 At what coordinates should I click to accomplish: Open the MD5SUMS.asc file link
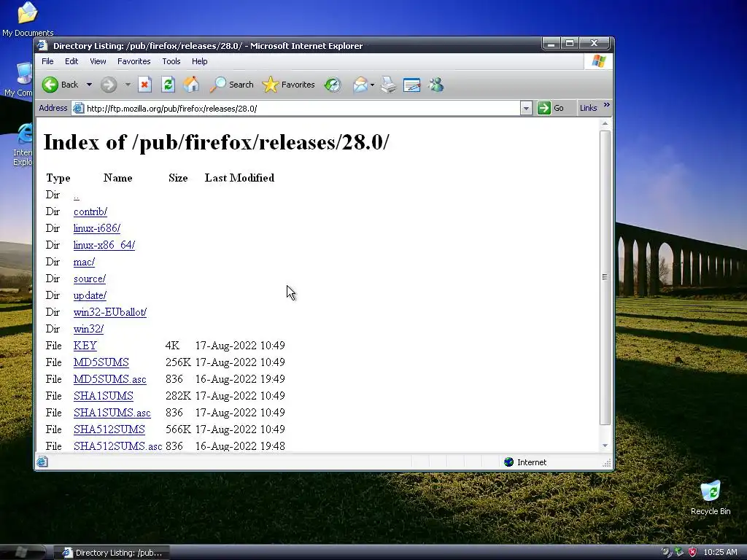click(110, 379)
